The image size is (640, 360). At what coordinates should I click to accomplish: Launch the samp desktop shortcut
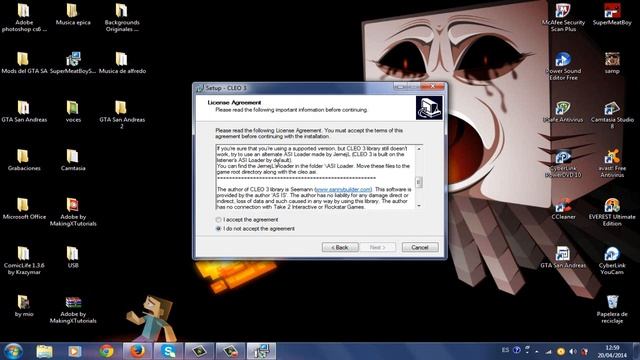pyautogui.click(x=612, y=62)
